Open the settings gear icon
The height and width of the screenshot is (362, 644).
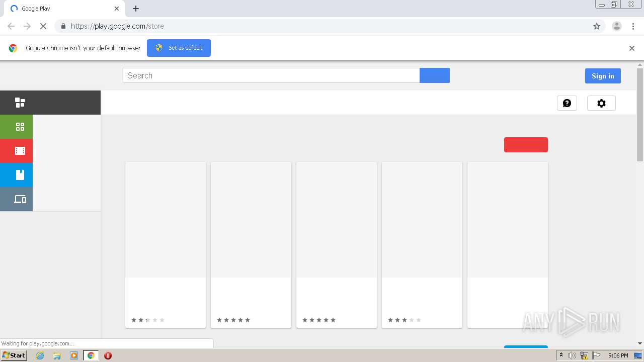pos(601,103)
